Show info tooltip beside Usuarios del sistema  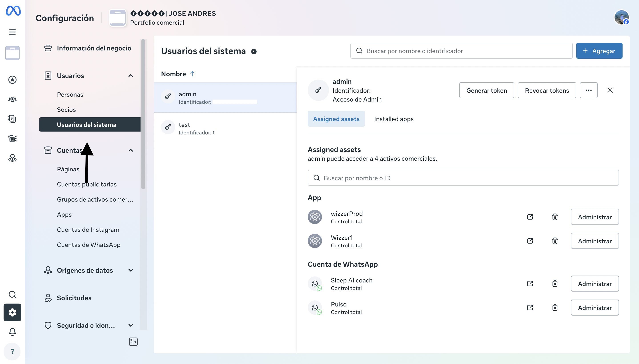pos(254,52)
